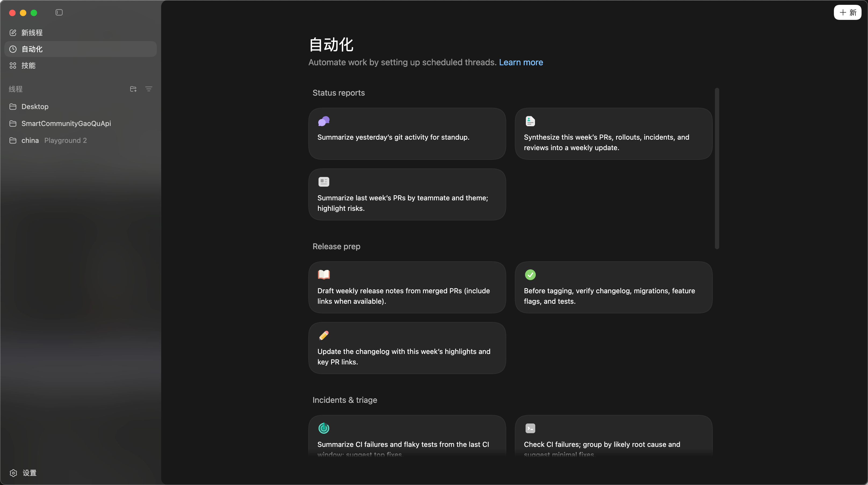Click the new folder icon beside 线程
Image resolution: width=868 pixels, height=485 pixels.
(133, 89)
